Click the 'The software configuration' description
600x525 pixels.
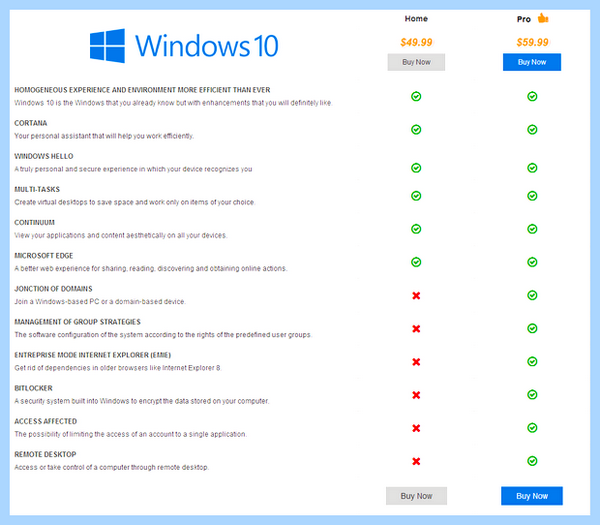click(x=163, y=334)
